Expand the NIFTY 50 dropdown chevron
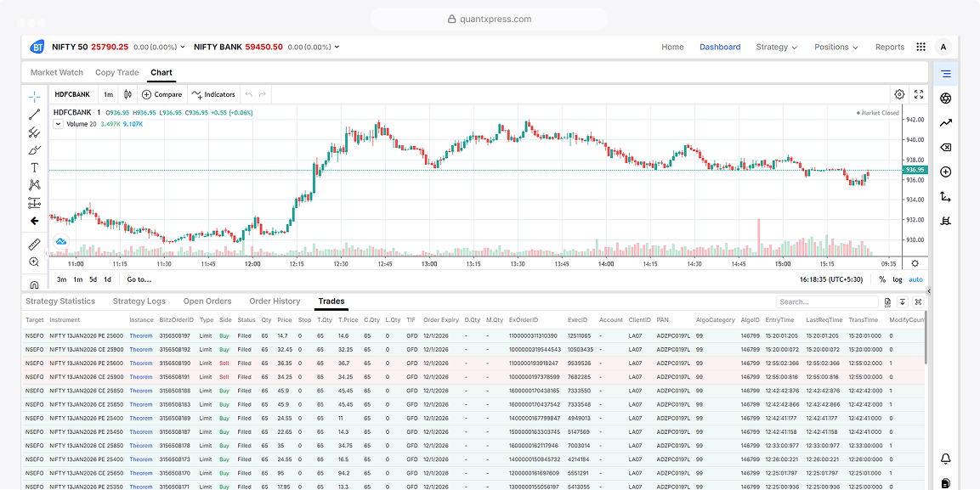 click(183, 47)
